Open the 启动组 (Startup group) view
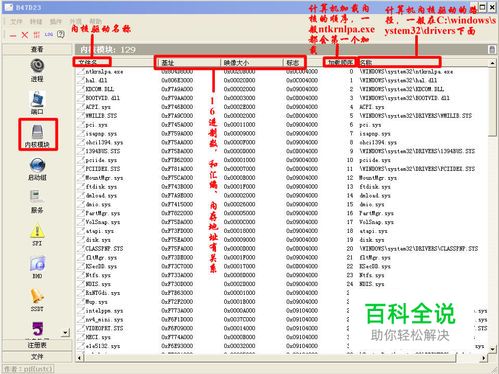This screenshot has height=374, width=499. tap(37, 169)
